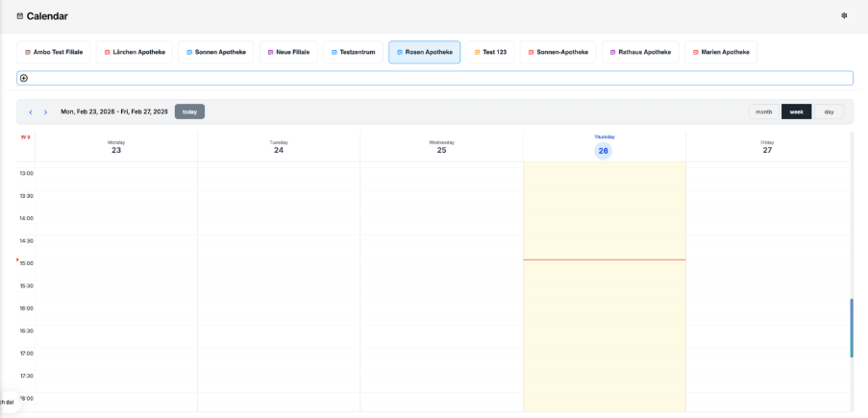Click the 13:30 time label

(x=27, y=196)
